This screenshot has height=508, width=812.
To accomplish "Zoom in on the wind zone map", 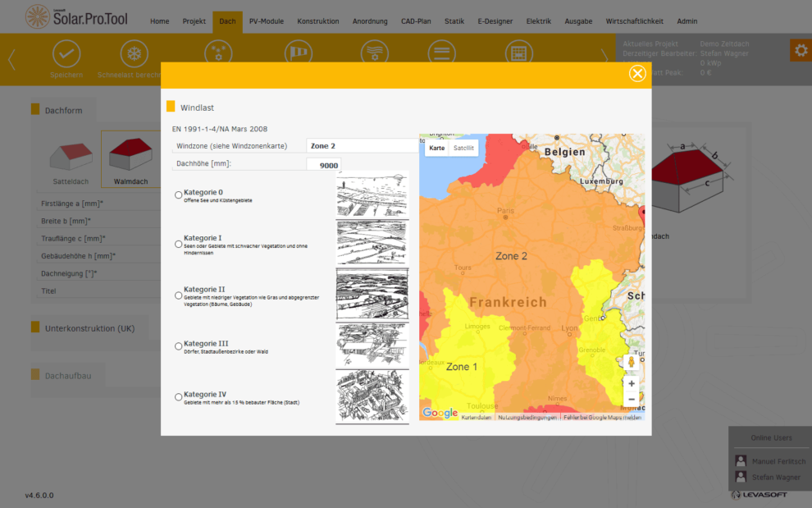I will (631, 383).
